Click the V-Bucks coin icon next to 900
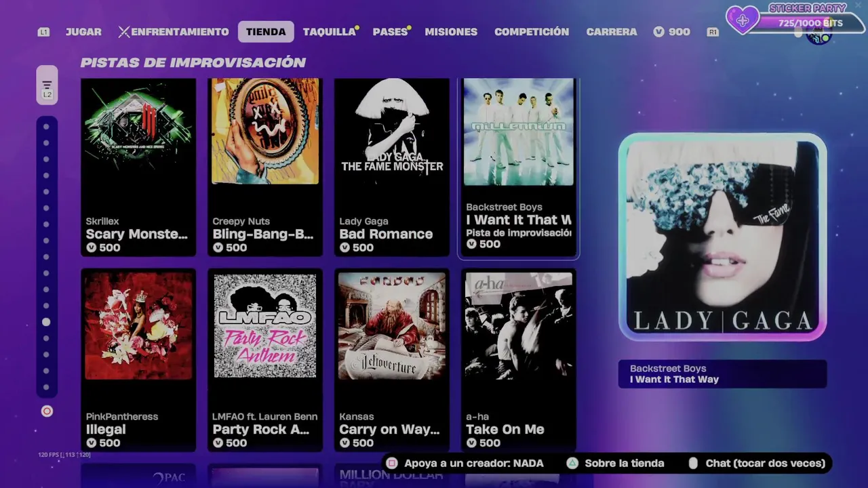The width and height of the screenshot is (868, 488). pyautogui.click(x=659, y=32)
